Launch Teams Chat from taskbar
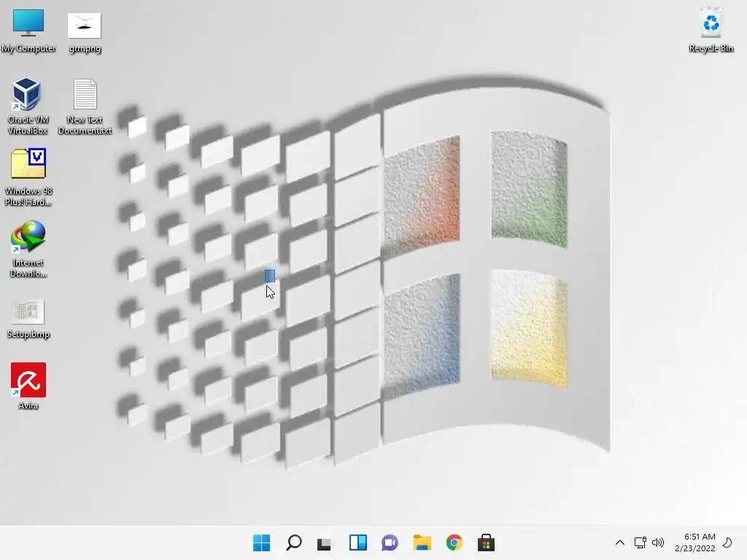This screenshot has width=747, height=560. (x=390, y=542)
